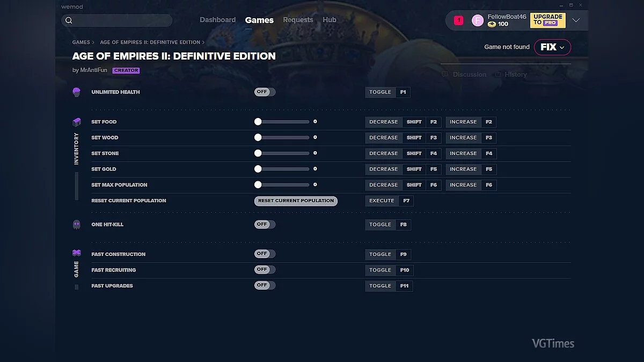
Task: Click the Set Max Population slider handle
Action: click(258, 184)
